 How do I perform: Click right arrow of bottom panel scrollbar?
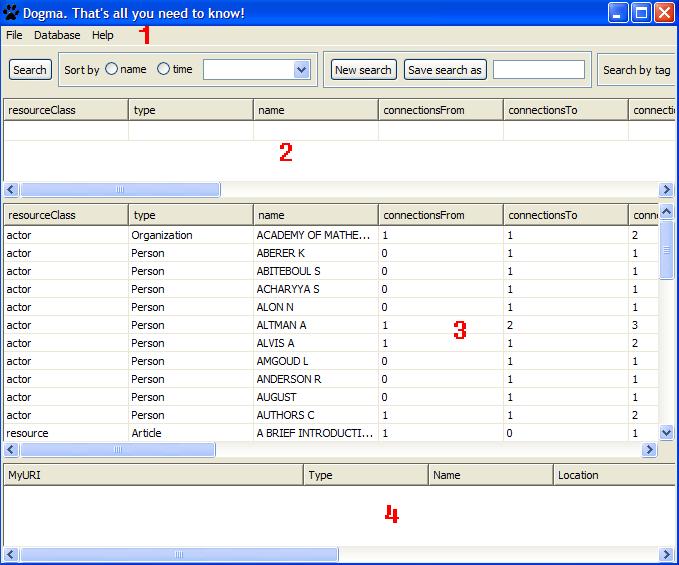[666, 555]
